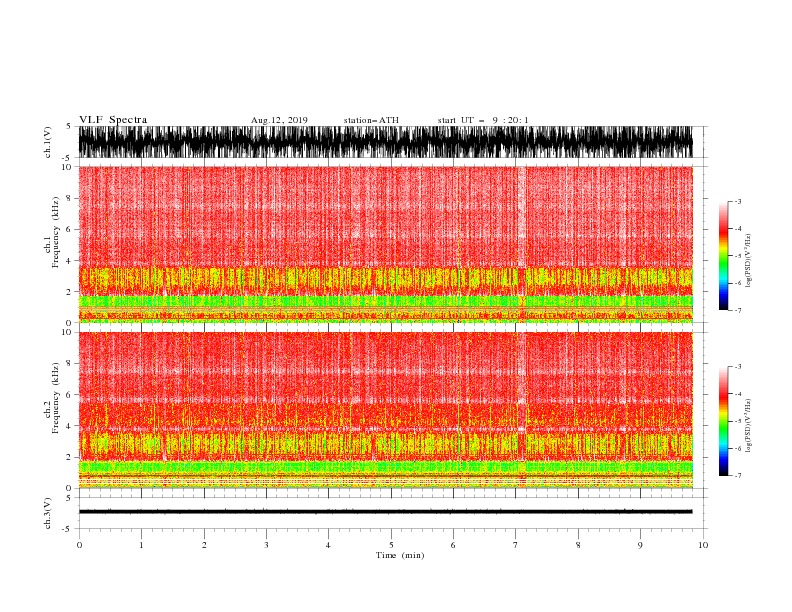792x612 pixels.
Task: Click the ch.2 spectrogram color scale bar
Action: tap(723, 421)
